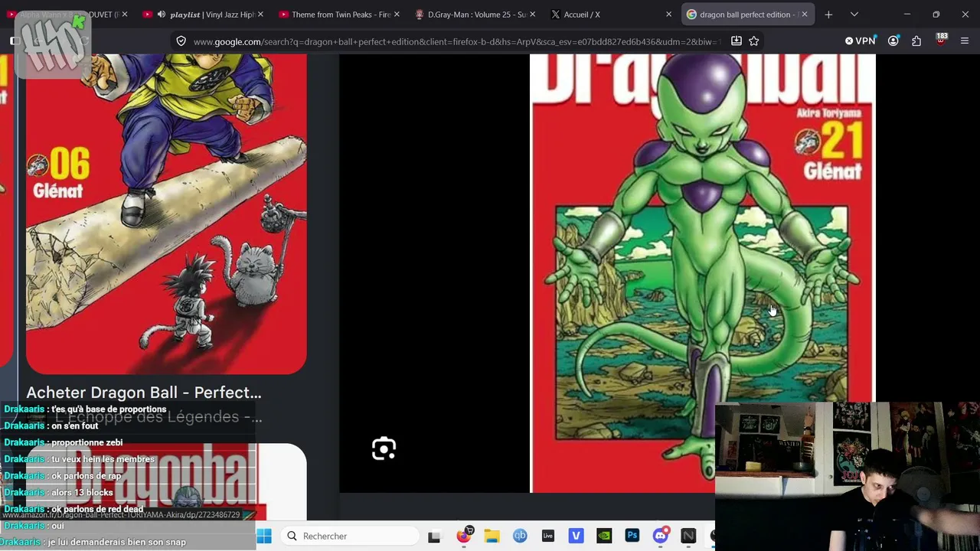This screenshot has width=980, height=551.
Task: Open the Firefox hamburger application menu
Action: (x=965, y=41)
